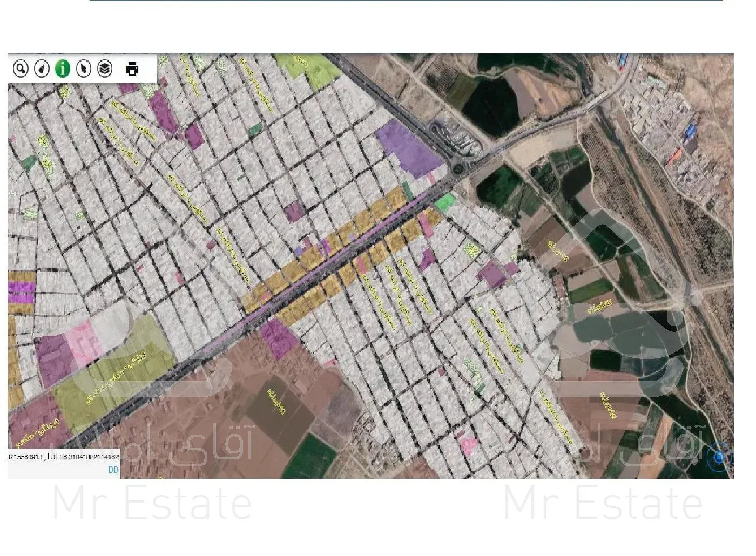Viewport: 756px width, 556px height.
Task: Click the center of the road roundabout
Action: click(x=460, y=169)
